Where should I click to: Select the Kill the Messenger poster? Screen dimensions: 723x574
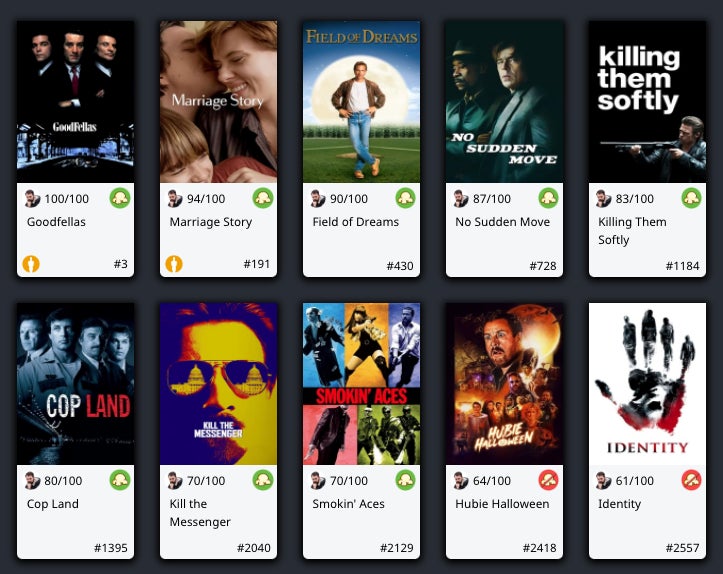pyautogui.click(x=219, y=384)
